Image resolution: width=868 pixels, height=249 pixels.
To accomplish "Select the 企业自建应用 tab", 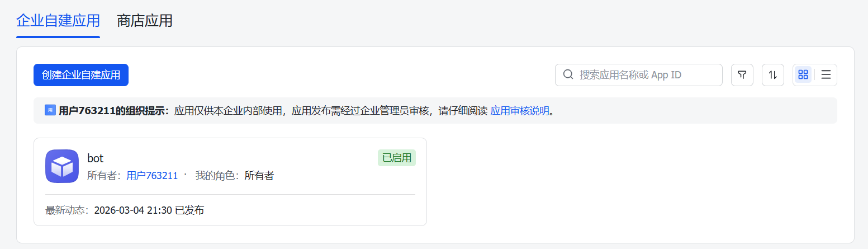I will click(58, 21).
